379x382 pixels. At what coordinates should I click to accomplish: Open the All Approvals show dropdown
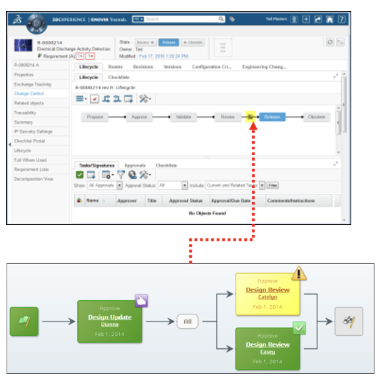[x=105, y=185]
